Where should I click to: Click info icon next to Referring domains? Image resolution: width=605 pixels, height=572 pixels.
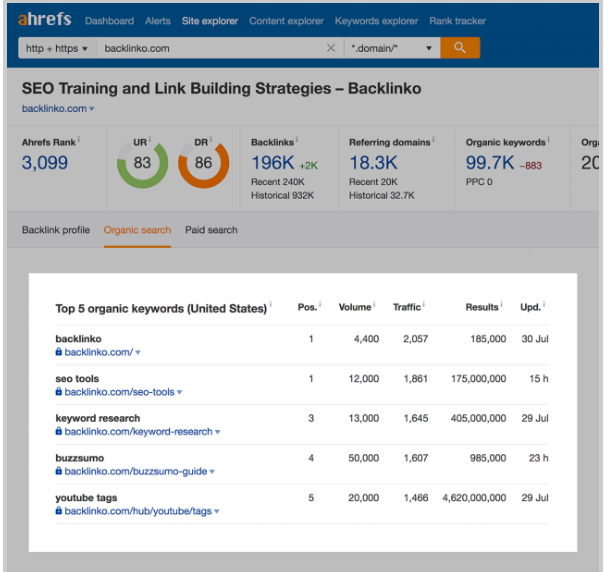[x=433, y=139]
